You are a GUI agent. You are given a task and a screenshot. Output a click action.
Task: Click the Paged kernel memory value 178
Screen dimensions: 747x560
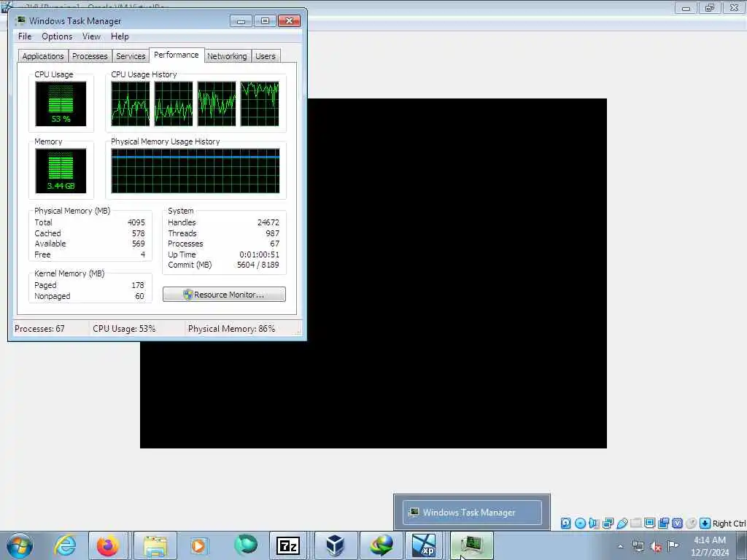click(138, 285)
